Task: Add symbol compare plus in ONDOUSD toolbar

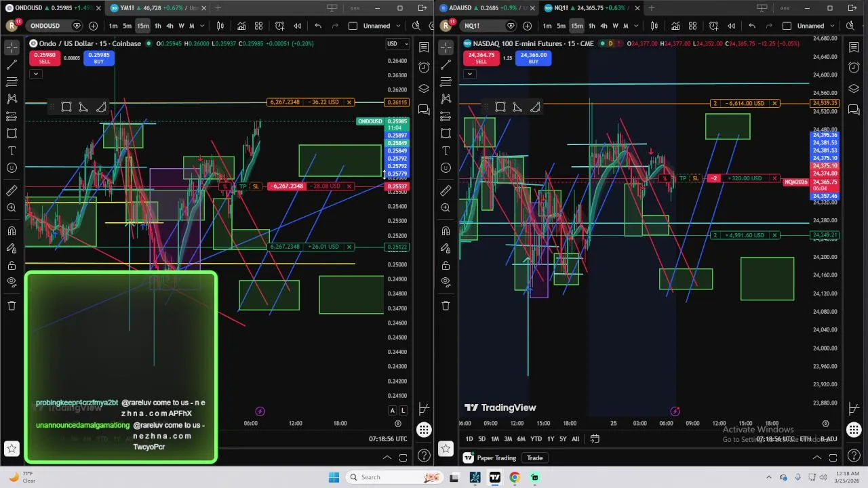Action: [x=93, y=26]
